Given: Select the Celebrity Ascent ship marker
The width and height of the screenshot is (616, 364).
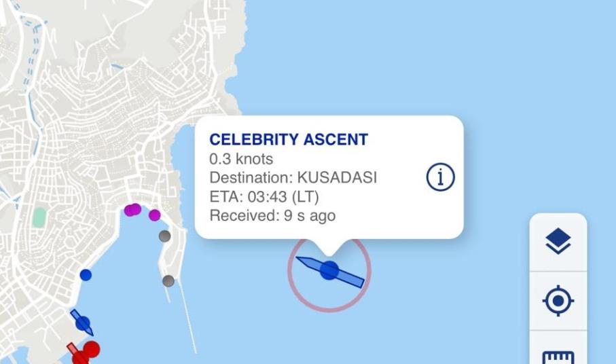Looking at the screenshot, I should (329, 270).
